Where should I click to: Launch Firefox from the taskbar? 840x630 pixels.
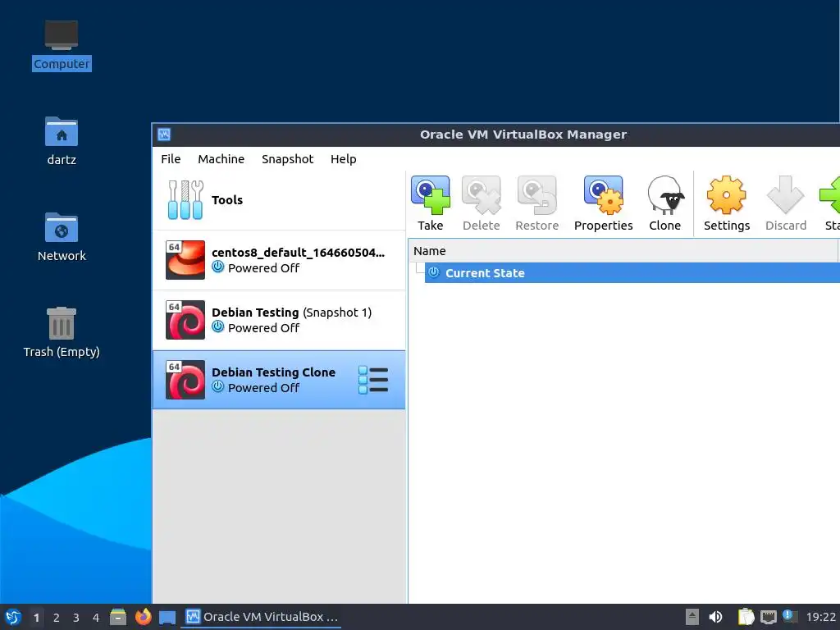pyautogui.click(x=143, y=617)
